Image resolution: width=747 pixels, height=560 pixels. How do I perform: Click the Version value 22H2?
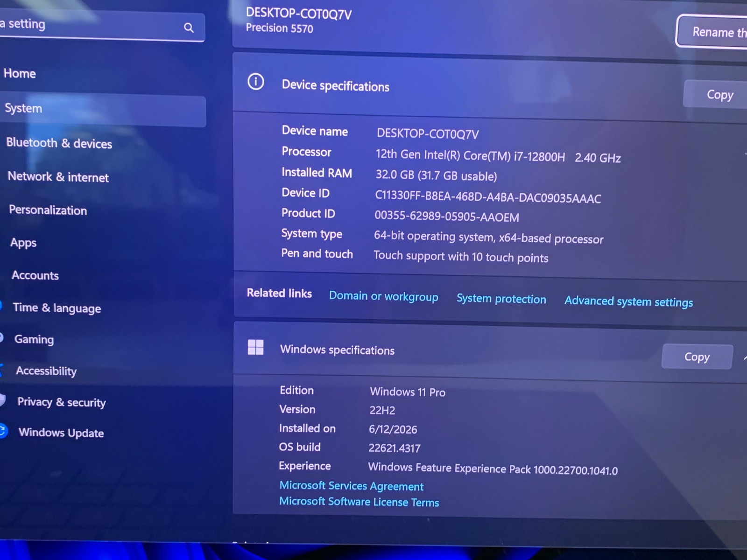[x=382, y=410]
